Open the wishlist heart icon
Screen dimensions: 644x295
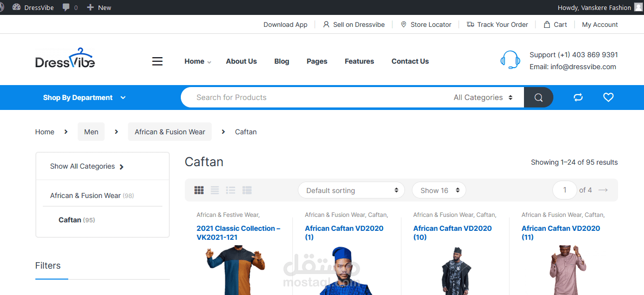point(608,98)
